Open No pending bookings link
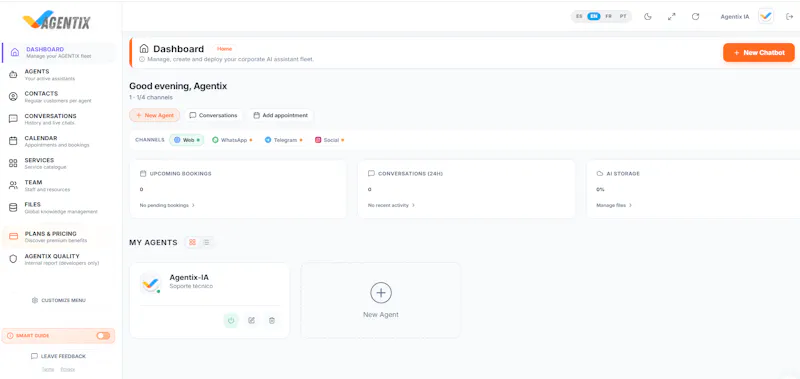This screenshot has height=379, width=800. tap(167, 205)
